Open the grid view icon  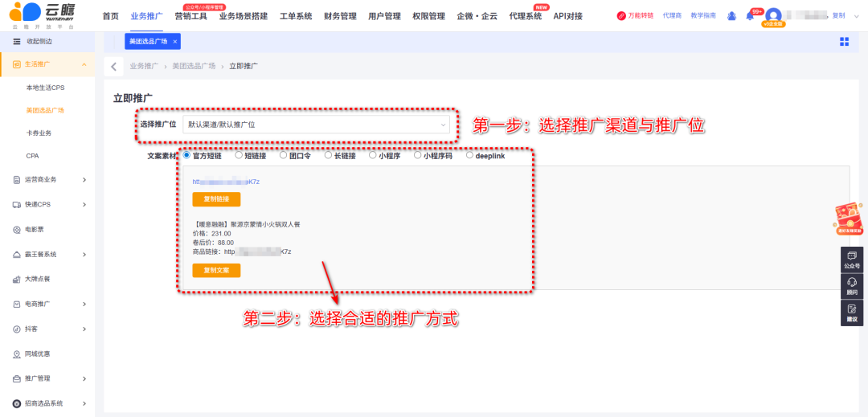click(844, 42)
